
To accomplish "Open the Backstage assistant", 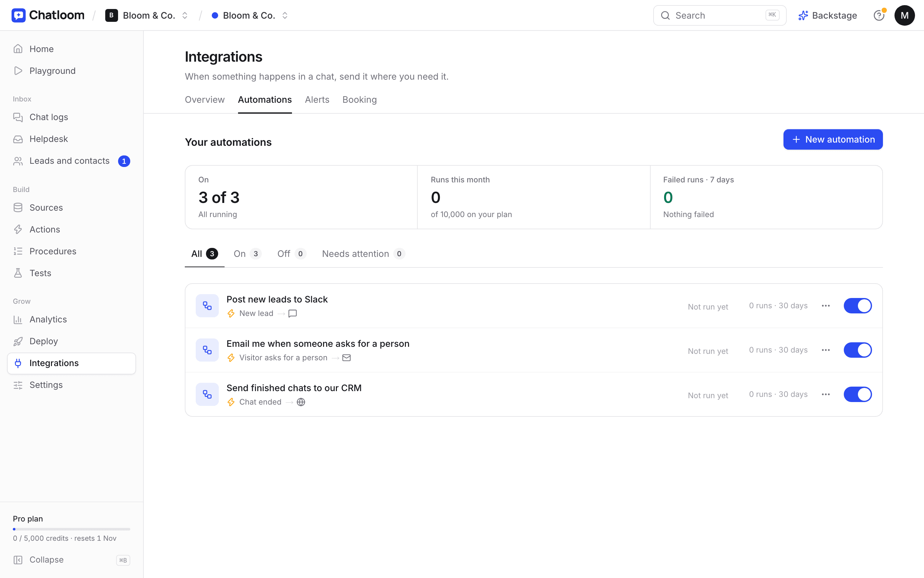I will tap(827, 15).
